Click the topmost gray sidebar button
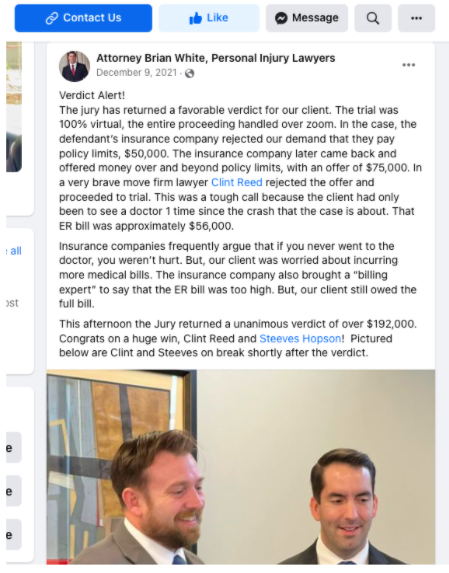The width and height of the screenshot is (449, 573). pyautogui.click(x=14, y=447)
